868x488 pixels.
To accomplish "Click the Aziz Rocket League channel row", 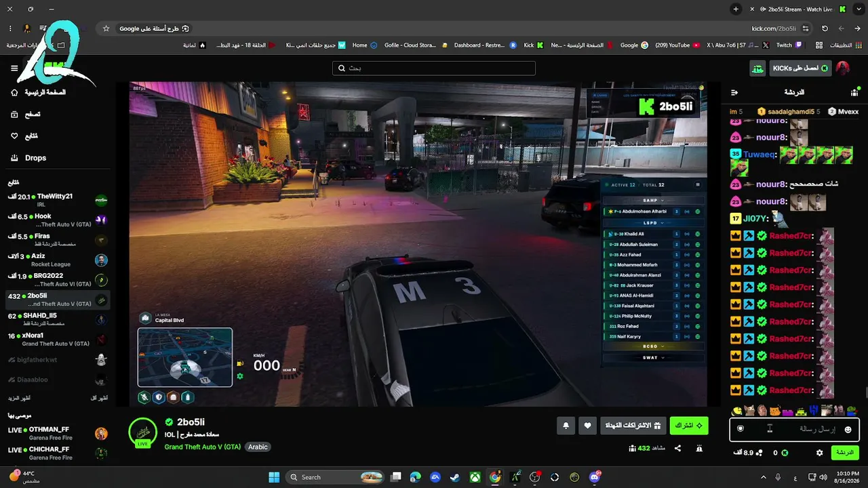I will tap(58, 260).
